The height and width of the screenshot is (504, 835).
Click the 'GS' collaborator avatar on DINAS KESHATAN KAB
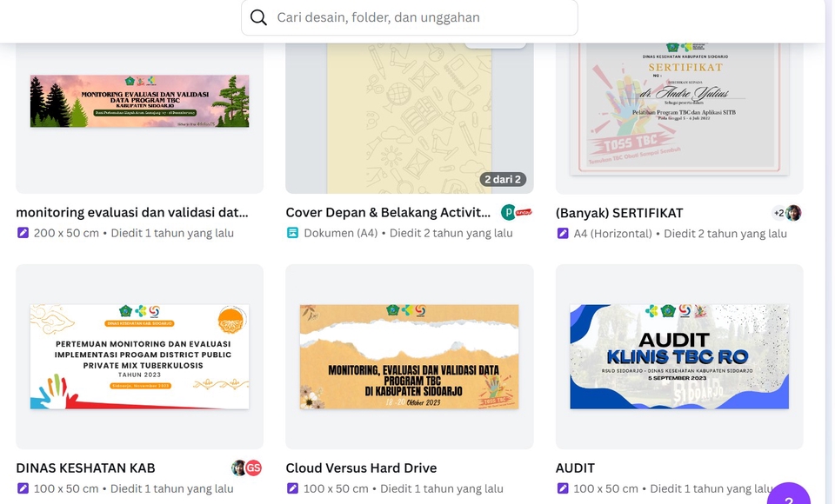tap(253, 468)
